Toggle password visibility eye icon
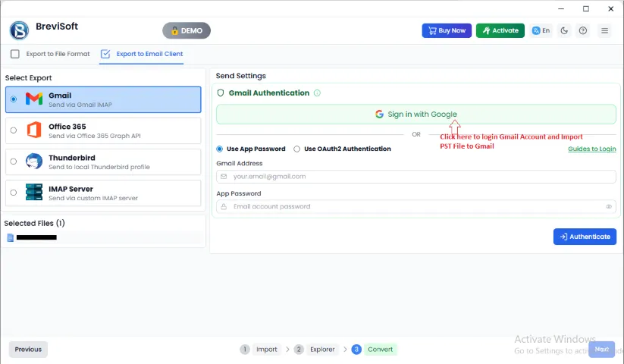 tap(609, 206)
